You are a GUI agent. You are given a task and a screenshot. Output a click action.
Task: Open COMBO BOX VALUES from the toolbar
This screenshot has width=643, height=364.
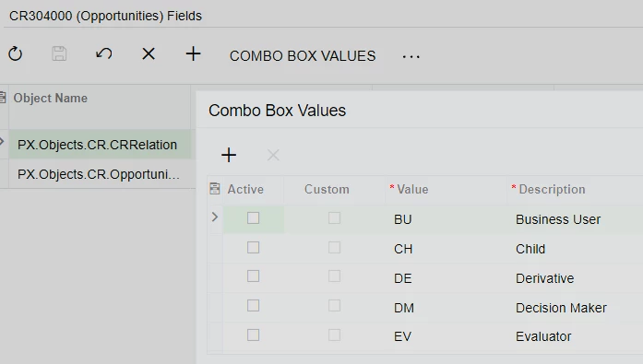(x=303, y=55)
